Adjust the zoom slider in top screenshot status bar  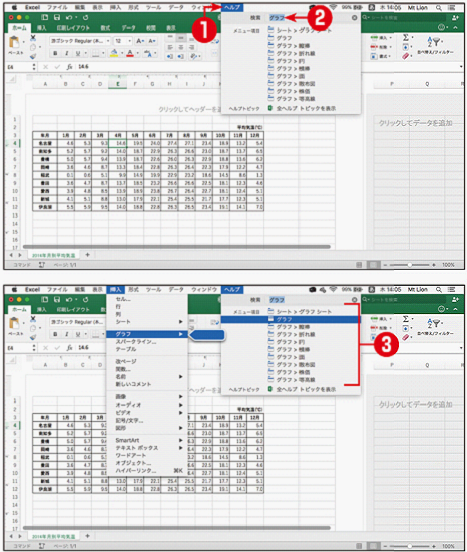pos(410,265)
